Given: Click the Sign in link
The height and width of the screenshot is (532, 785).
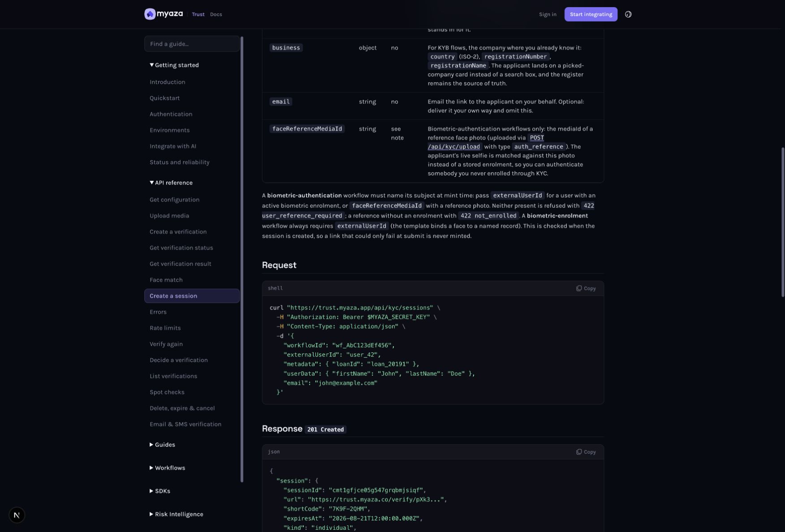Looking at the screenshot, I should tap(548, 14).
